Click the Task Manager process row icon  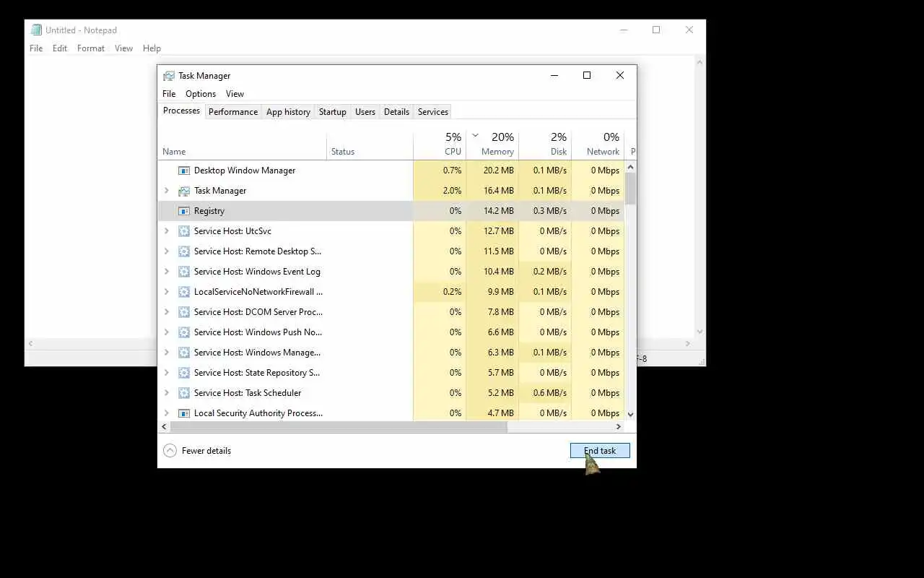pos(183,191)
